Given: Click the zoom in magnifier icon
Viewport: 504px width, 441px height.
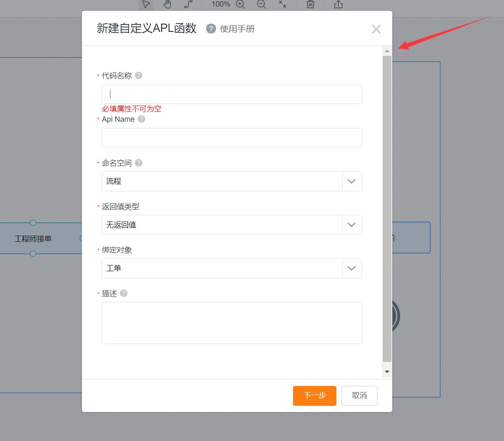Looking at the screenshot, I should [240, 4].
